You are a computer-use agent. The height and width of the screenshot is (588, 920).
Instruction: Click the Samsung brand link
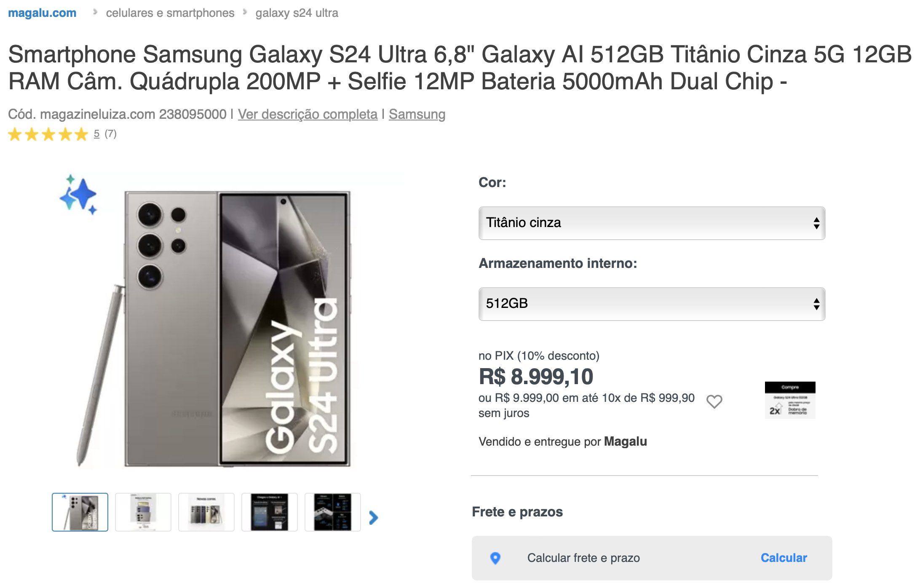pyautogui.click(x=417, y=114)
